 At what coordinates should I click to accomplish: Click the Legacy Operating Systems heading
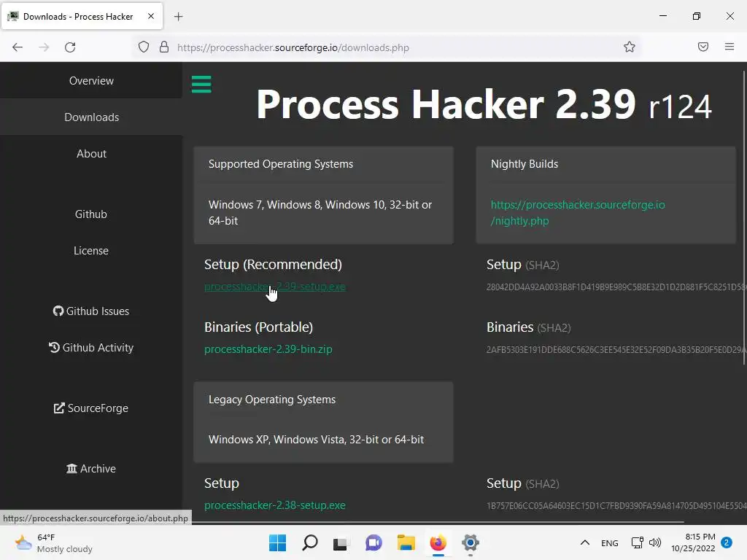[272, 400]
